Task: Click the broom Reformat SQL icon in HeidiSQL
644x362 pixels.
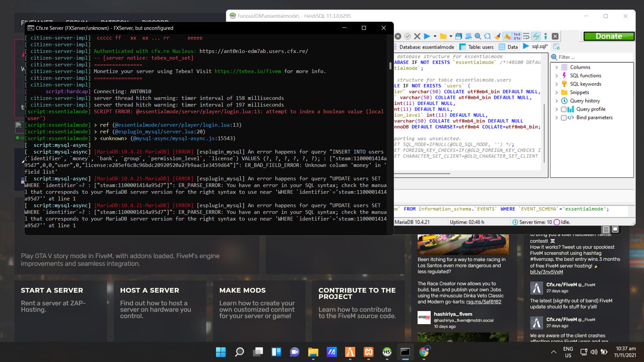Action: pos(497,36)
